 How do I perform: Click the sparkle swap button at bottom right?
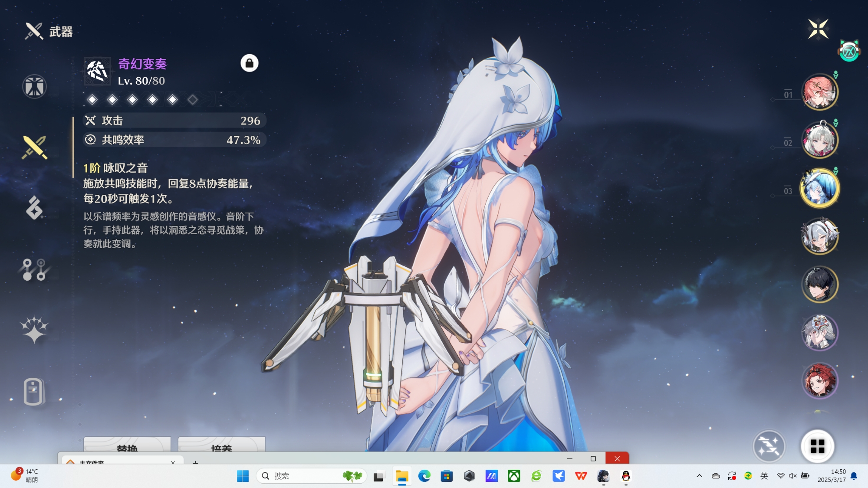click(x=769, y=446)
